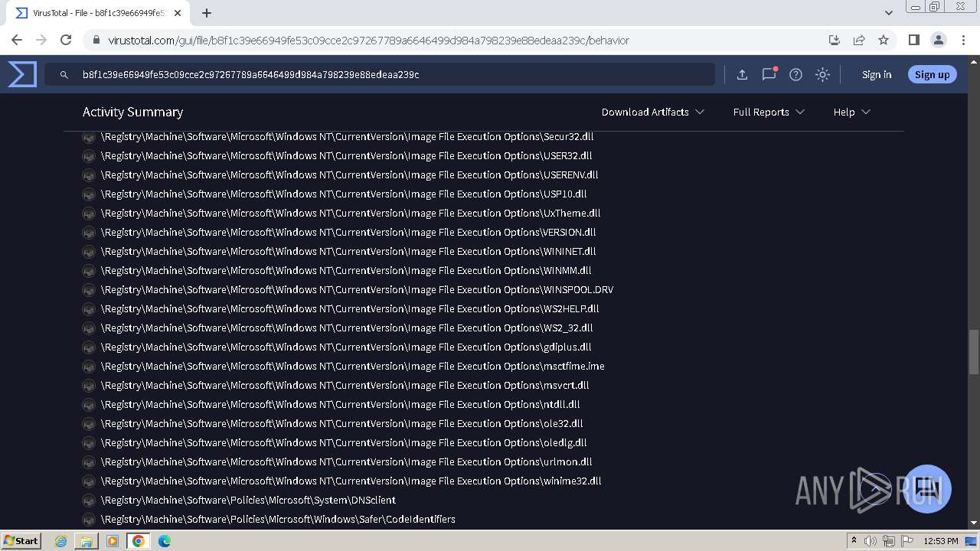
Task: Click the system tray clock
Action: click(x=941, y=541)
